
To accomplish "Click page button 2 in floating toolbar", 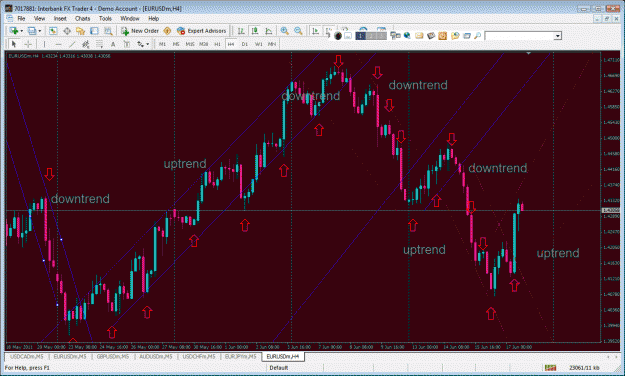I will click(371, 36).
